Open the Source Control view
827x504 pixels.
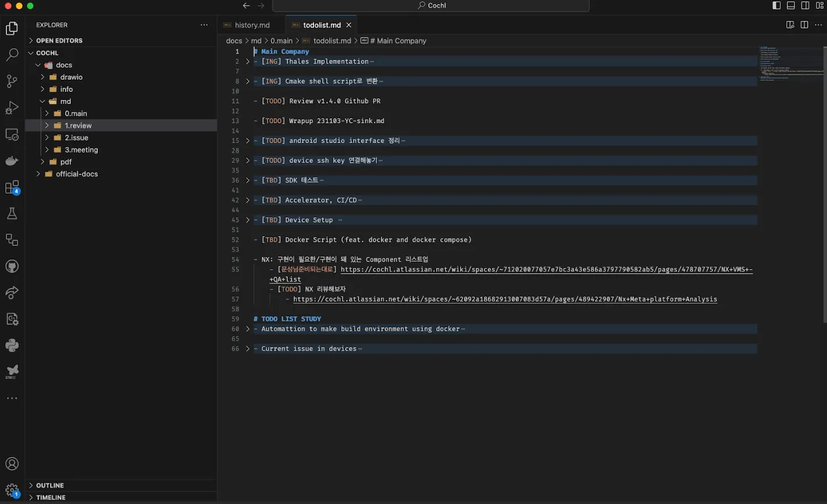(12, 81)
